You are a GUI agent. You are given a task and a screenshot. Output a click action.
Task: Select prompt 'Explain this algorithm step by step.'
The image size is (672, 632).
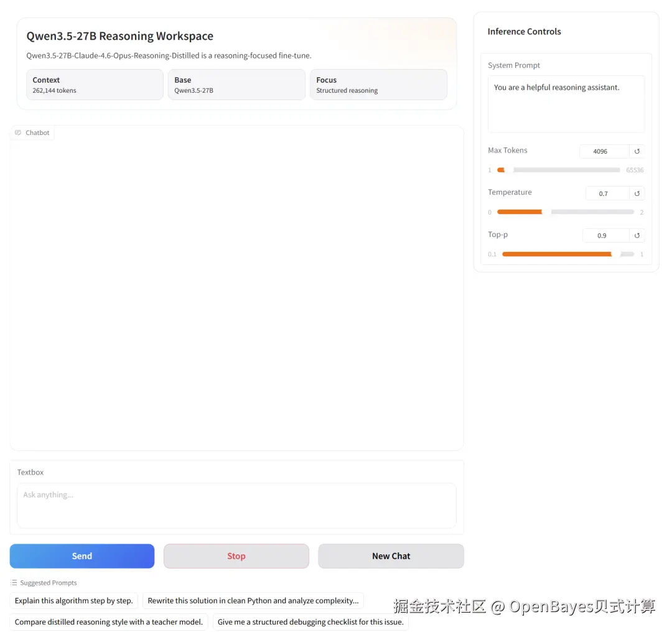[73, 600]
